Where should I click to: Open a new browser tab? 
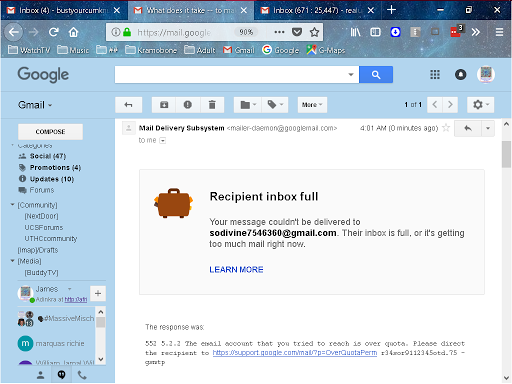pyautogui.click(x=391, y=10)
